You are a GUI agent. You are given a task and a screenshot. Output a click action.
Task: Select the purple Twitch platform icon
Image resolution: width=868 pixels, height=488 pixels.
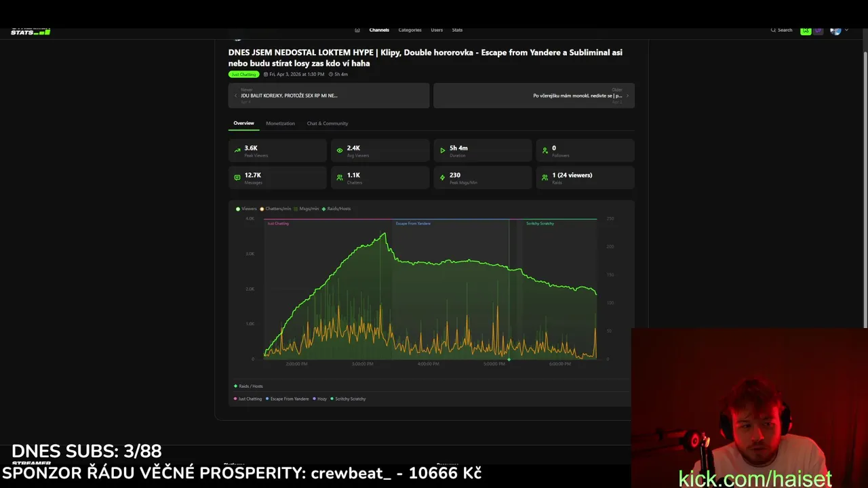pos(819,30)
